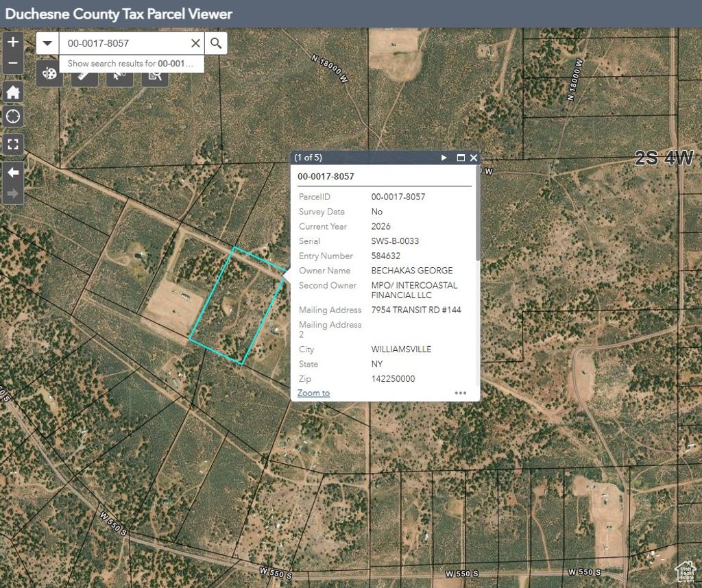This screenshot has height=588, width=702.
Task: Maximize the parcel info popup
Action: pyautogui.click(x=461, y=158)
